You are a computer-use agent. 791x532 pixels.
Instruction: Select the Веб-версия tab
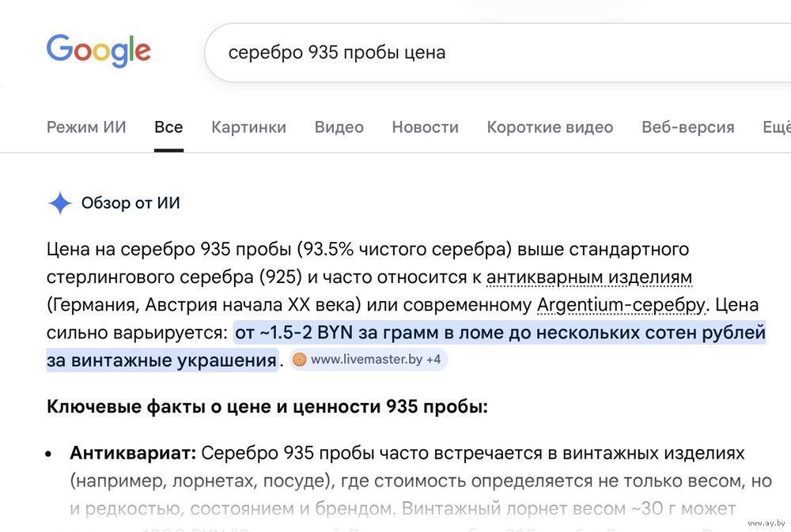coord(687,127)
